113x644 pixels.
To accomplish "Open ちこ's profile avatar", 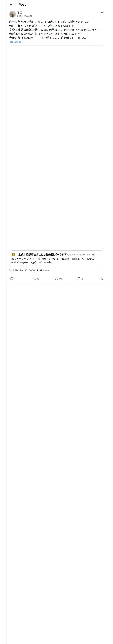I will (13, 14).
